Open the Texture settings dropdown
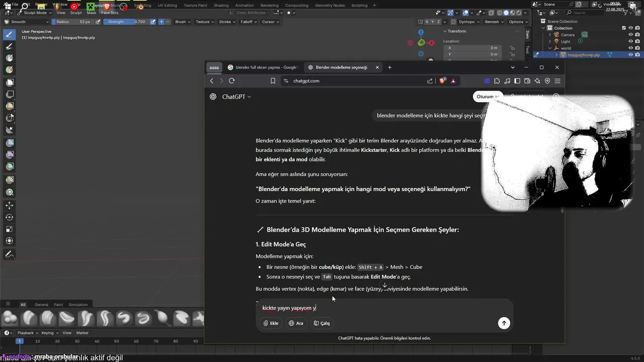Image resolution: width=644 pixels, height=362 pixels. [204, 22]
